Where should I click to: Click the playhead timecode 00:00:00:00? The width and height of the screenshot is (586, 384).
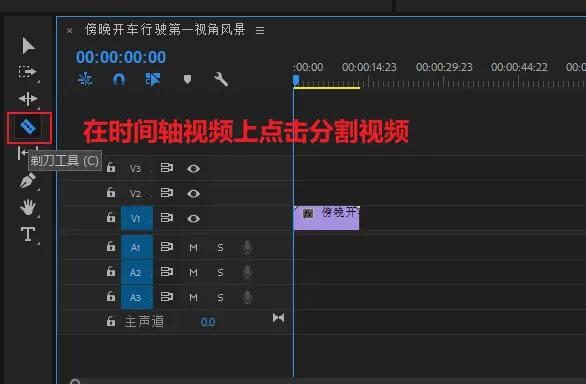121,57
